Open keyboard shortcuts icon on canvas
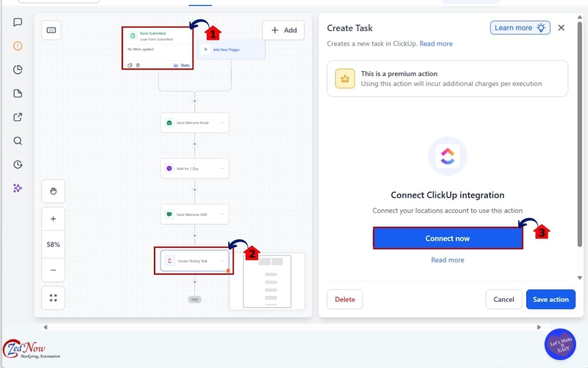The image size is (588, 368). pos(51,30)
